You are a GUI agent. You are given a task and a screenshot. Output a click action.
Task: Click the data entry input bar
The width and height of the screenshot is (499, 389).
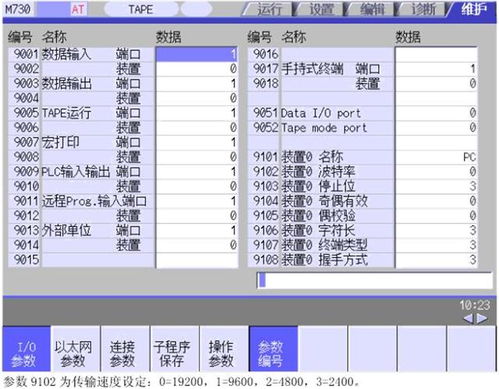(375, 280)
